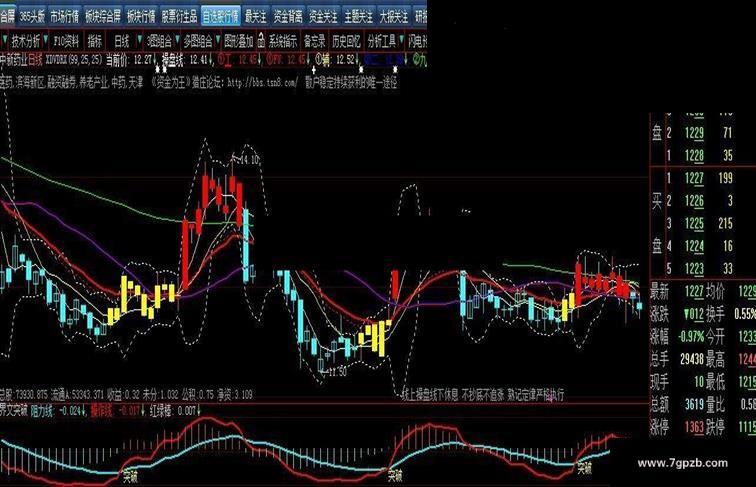Select sell level 1 price 1228
The image size is (756, 487).
tap(694, 155)
